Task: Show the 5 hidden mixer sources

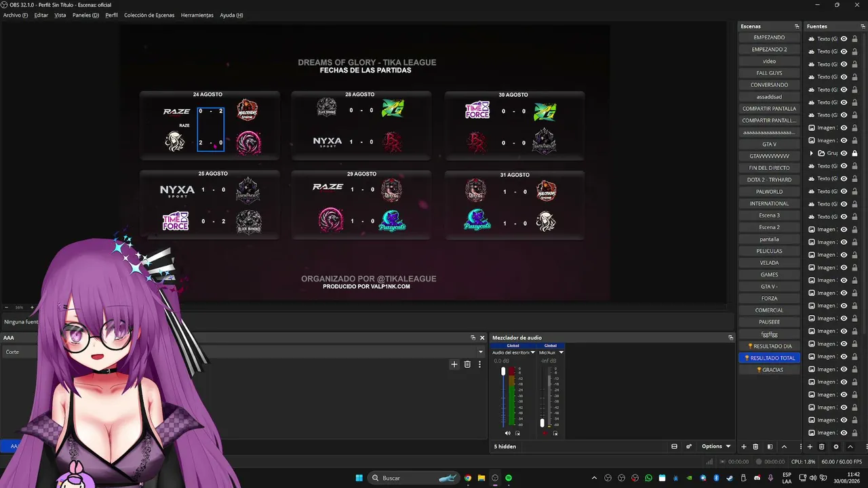Action: click(505, 447)
